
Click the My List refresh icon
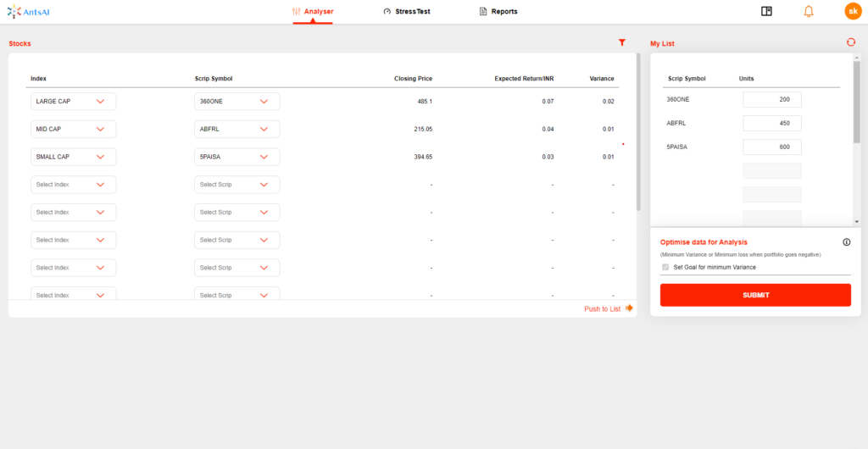coord(851,42)
